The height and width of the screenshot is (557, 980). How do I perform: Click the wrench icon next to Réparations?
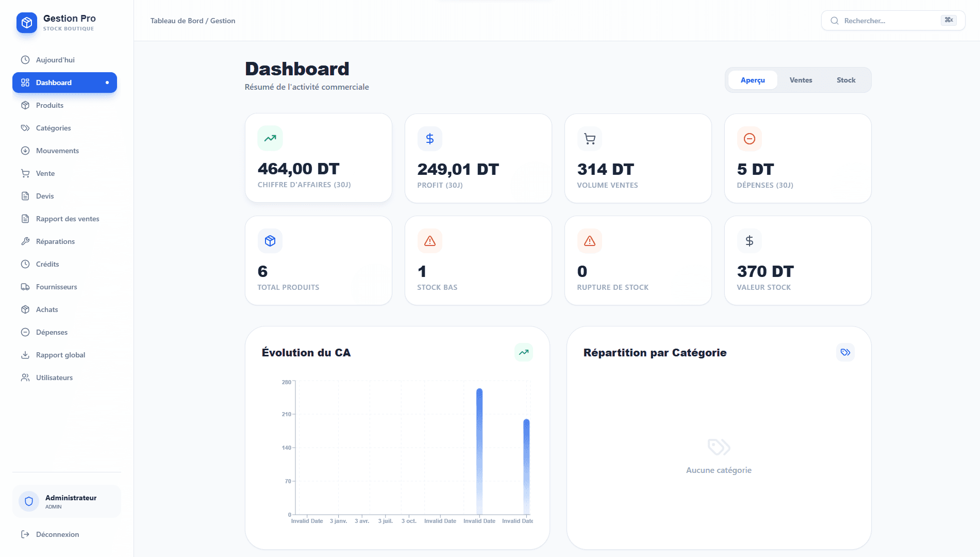point(25,241)
